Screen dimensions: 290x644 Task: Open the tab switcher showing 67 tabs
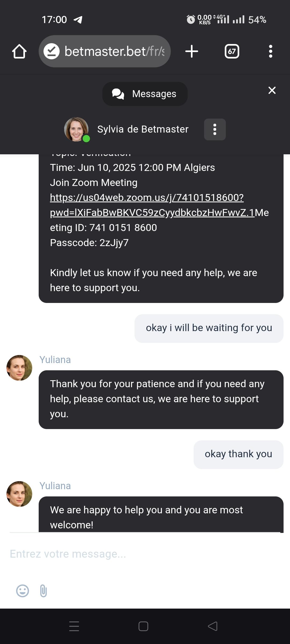tap(232, 51)
